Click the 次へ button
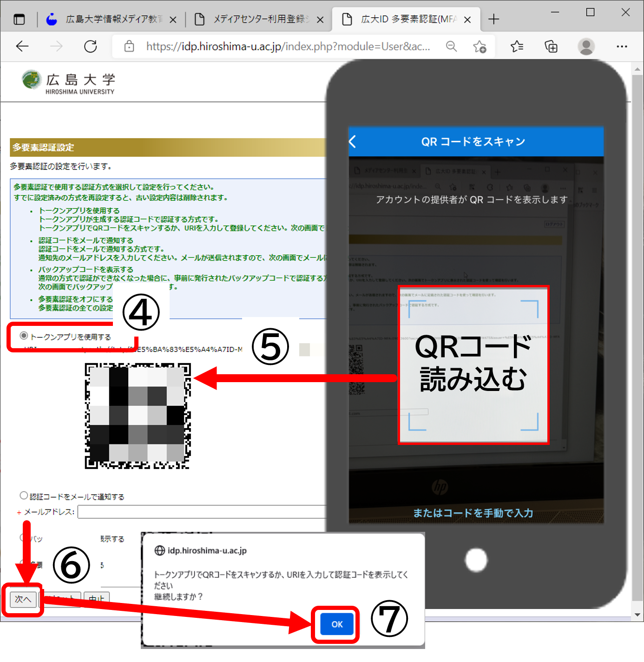 click(23, 599)
